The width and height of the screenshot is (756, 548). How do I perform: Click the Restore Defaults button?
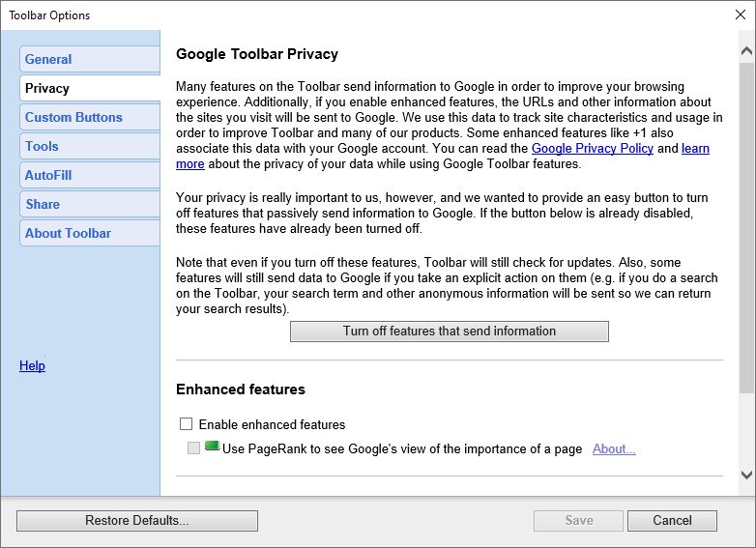tap(137, 521)
